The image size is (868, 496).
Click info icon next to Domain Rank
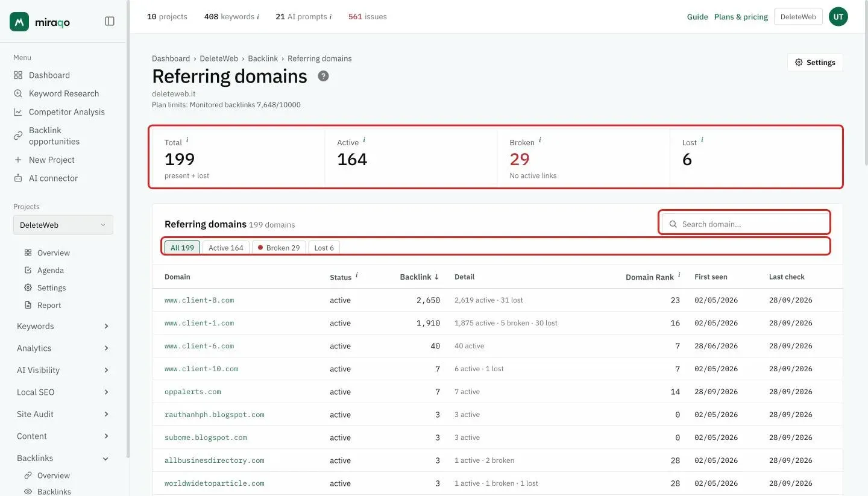(x=679, y=275)
